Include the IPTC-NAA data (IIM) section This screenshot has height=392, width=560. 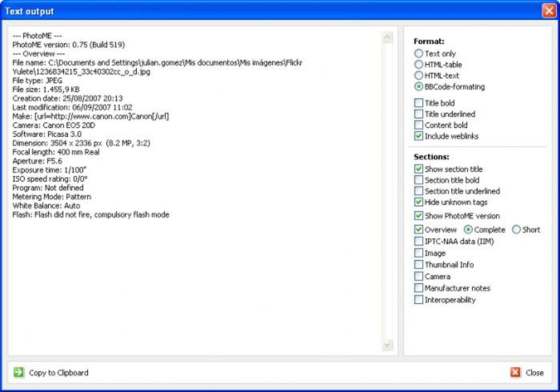tap(418, 242)
